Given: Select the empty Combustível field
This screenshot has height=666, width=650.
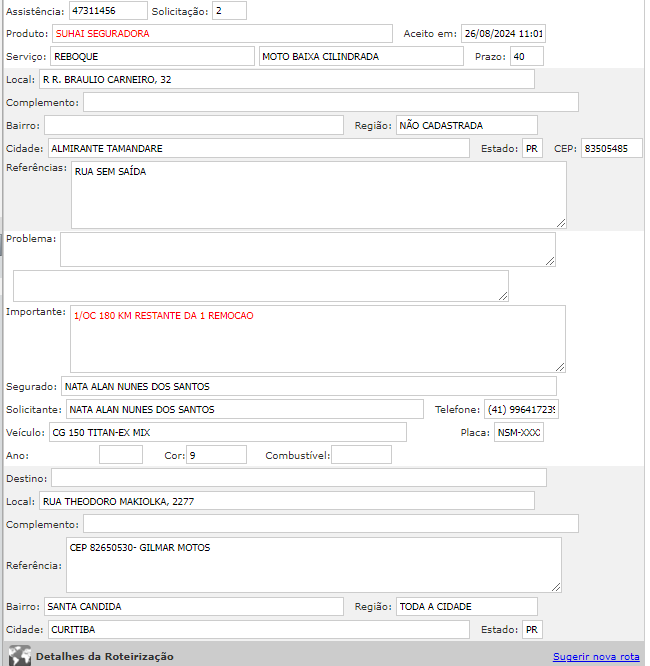Looking at the screenshot, I should (x=361, y=455).
